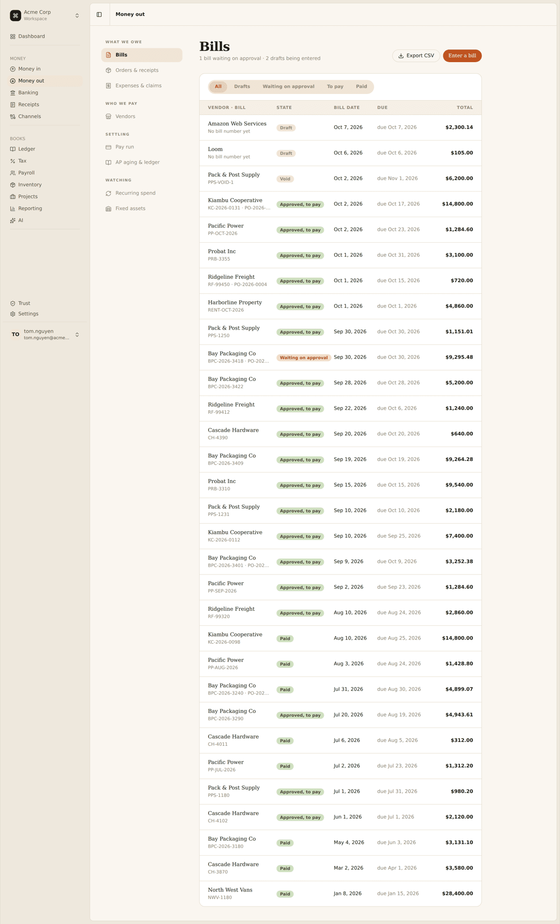Click the Expenses & claims icon

pos(108,86)
